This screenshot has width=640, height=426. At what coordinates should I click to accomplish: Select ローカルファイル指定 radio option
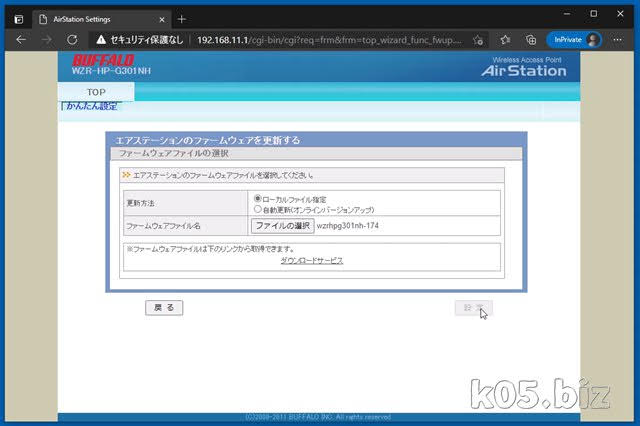pos(258,199)
